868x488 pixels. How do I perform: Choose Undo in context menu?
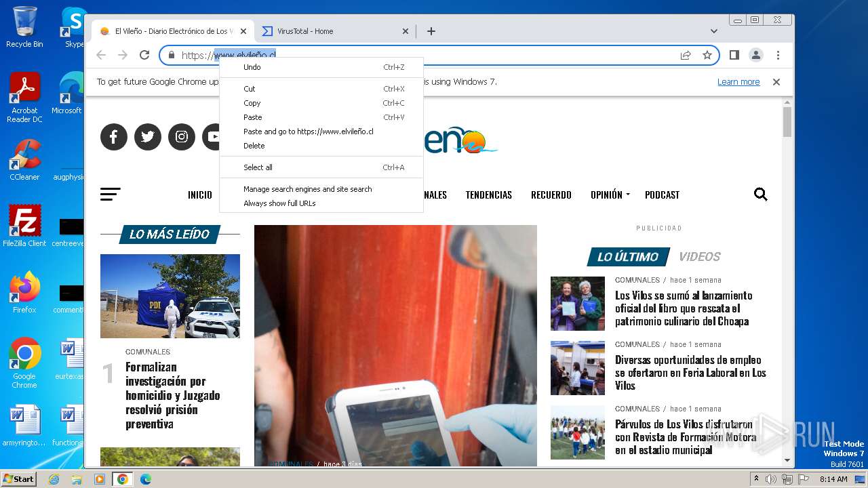(x=321, y=67)
